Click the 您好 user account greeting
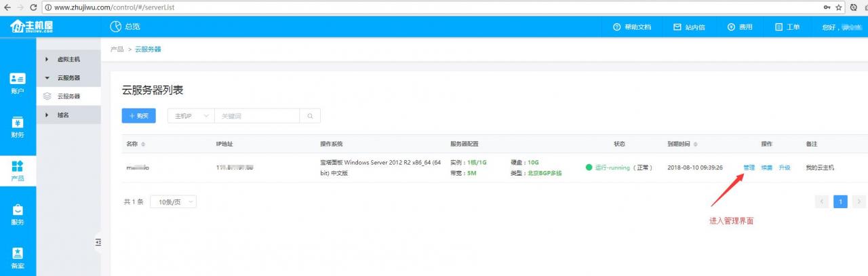868x276 pixels. [842, 27]
